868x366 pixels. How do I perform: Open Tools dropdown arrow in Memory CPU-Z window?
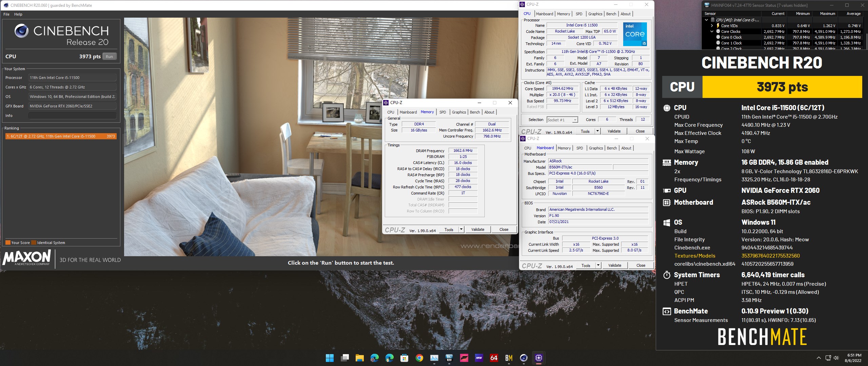coord(461,229)
